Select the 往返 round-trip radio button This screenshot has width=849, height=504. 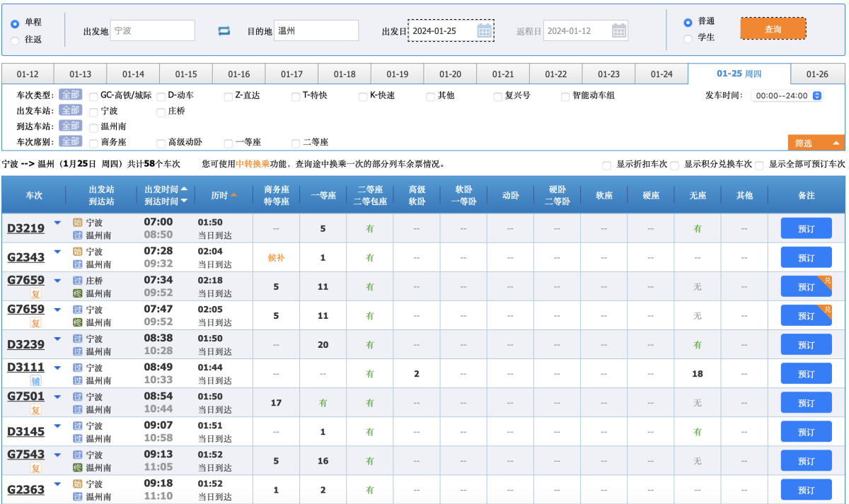[15, 40]
